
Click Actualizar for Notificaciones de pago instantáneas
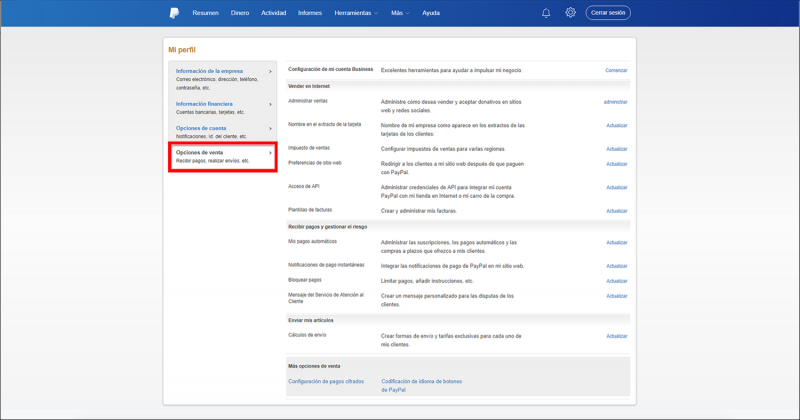pyautogui.click(x=616, y=266)
